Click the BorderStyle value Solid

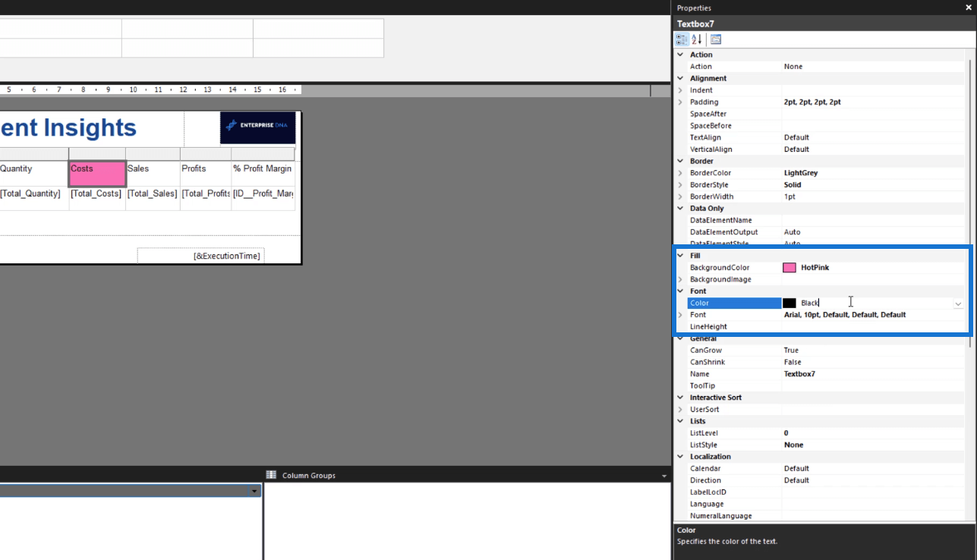[793, 184]
